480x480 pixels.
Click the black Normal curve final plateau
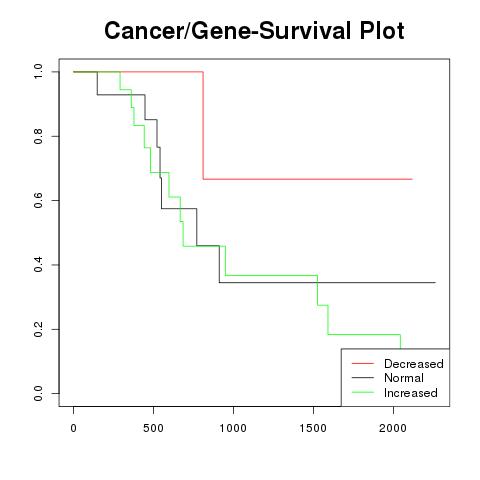(327, 282)
